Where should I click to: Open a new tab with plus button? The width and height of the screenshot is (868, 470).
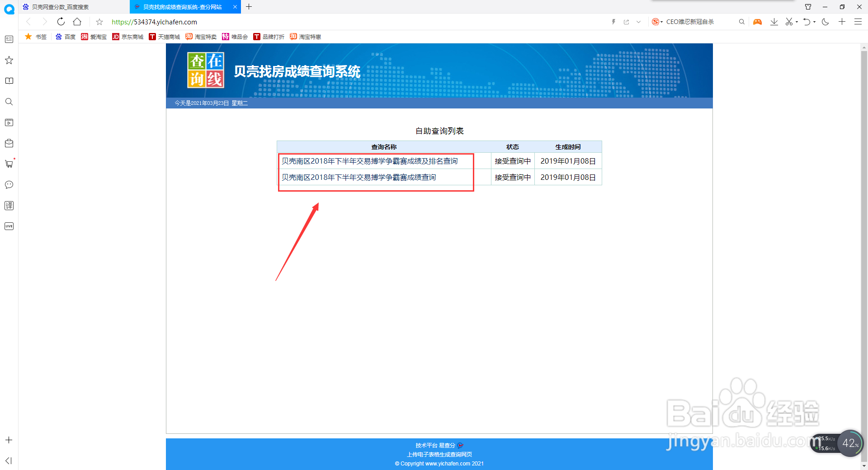coord(249,7)
